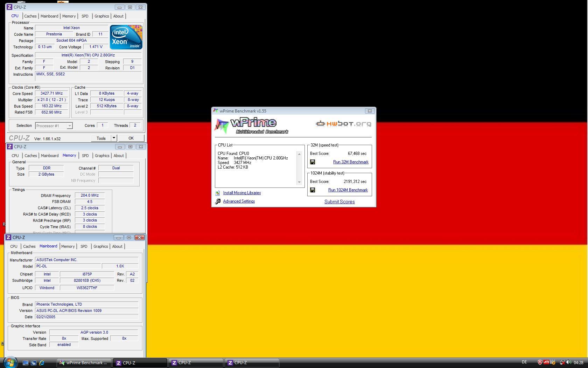Switch to first CPU-Z taskbar button

tap(140, 363)
